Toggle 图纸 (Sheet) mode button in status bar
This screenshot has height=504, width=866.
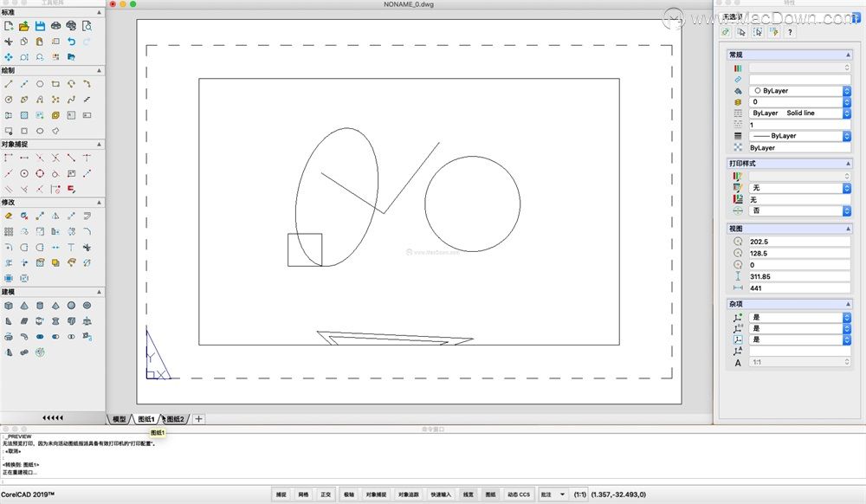490,494
